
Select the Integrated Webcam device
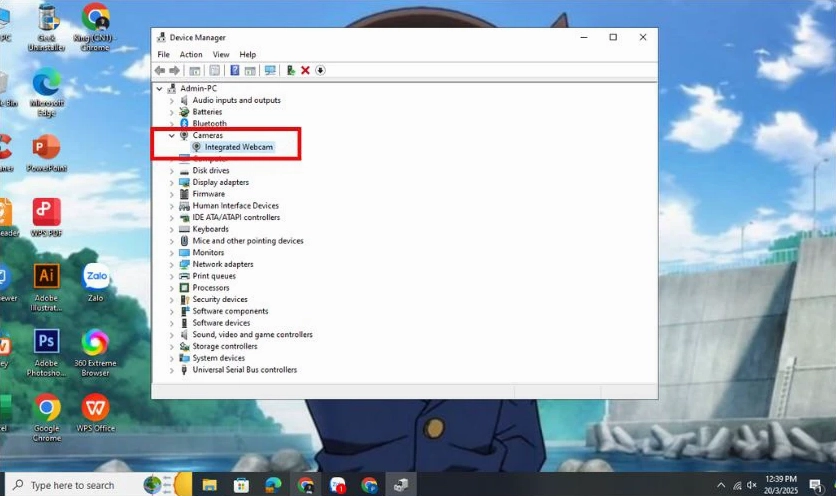(238, 147)
